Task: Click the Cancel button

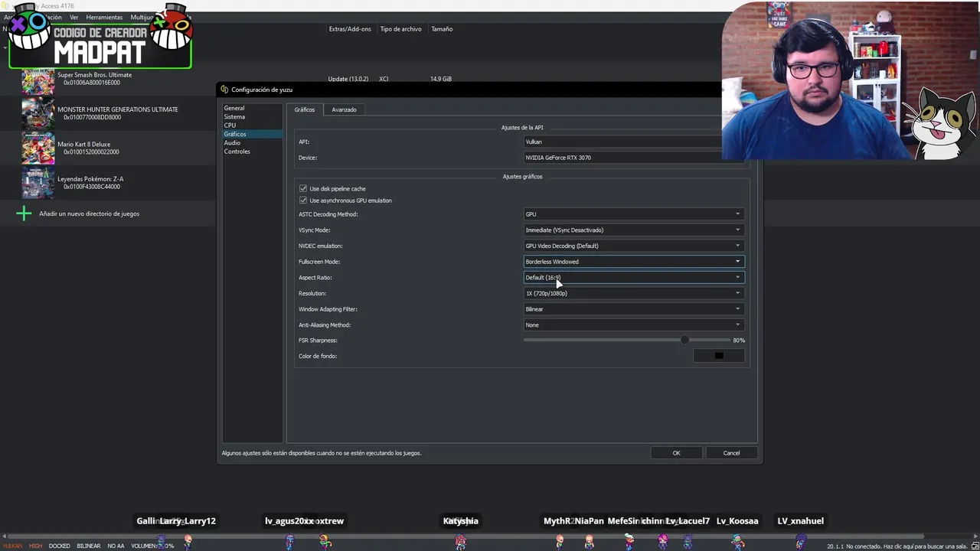Action: point(731,453)
